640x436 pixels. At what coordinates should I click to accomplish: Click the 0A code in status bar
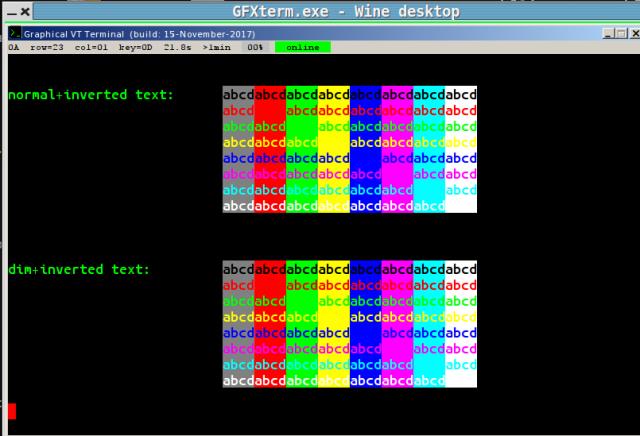[13, 47]
